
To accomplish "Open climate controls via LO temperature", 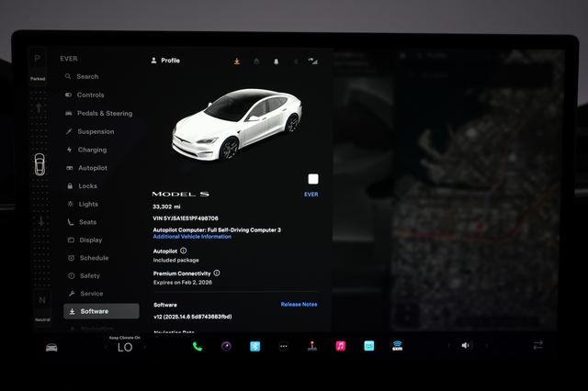I will pos(125,347).
